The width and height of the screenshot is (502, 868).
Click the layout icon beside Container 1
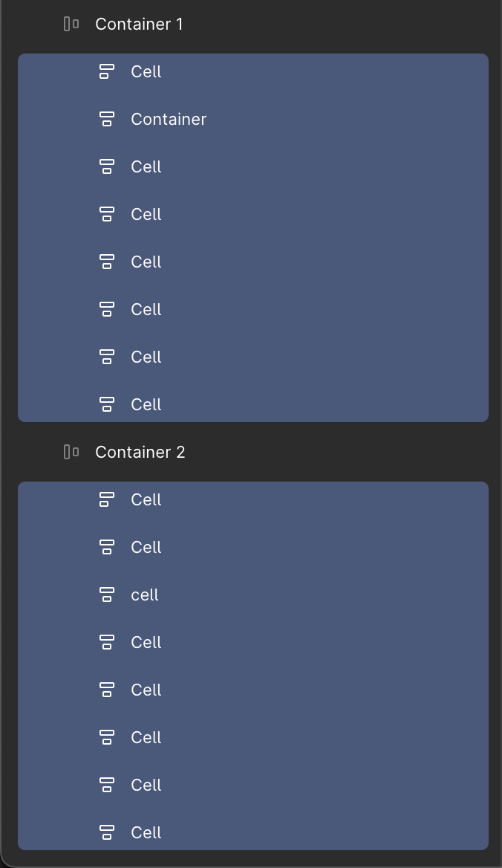(x=71, y=24)
